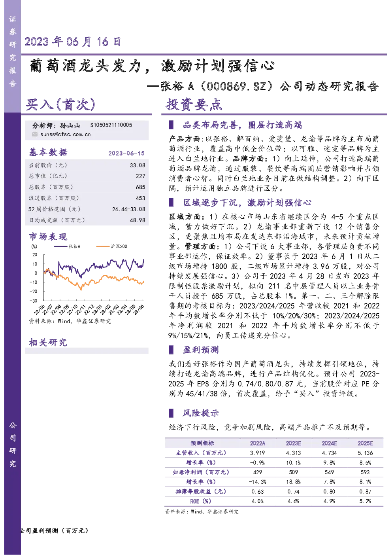The height and width of the screenshot is (555, 392).
Task: Click ROE cell 5.2%
Action: 365,501
